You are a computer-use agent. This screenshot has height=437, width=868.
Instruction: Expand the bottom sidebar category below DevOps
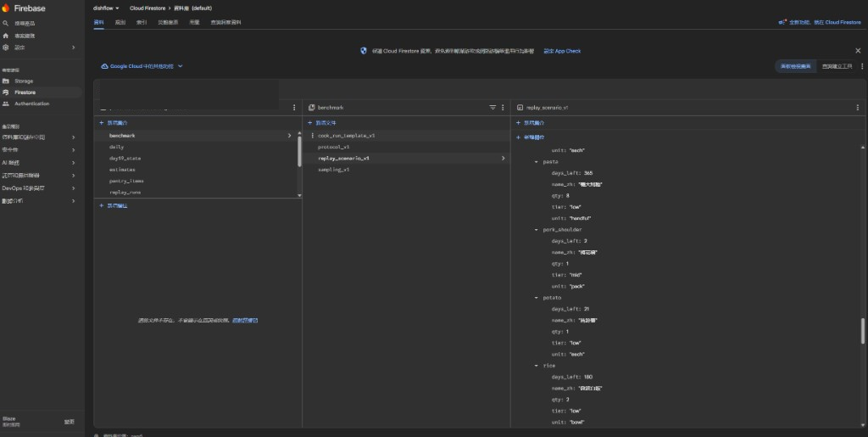click(73, 201)
